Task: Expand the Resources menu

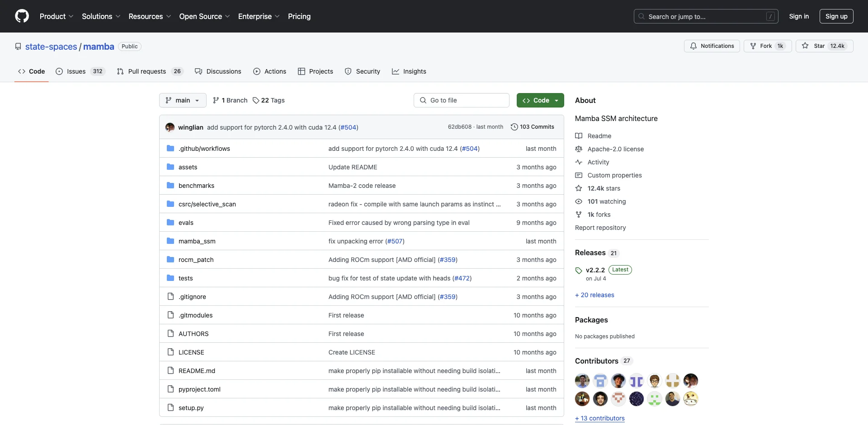Action: coord(150,16)
